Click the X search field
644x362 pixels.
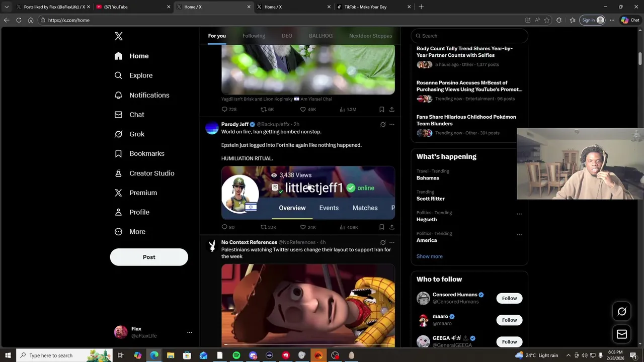[469, 36]
